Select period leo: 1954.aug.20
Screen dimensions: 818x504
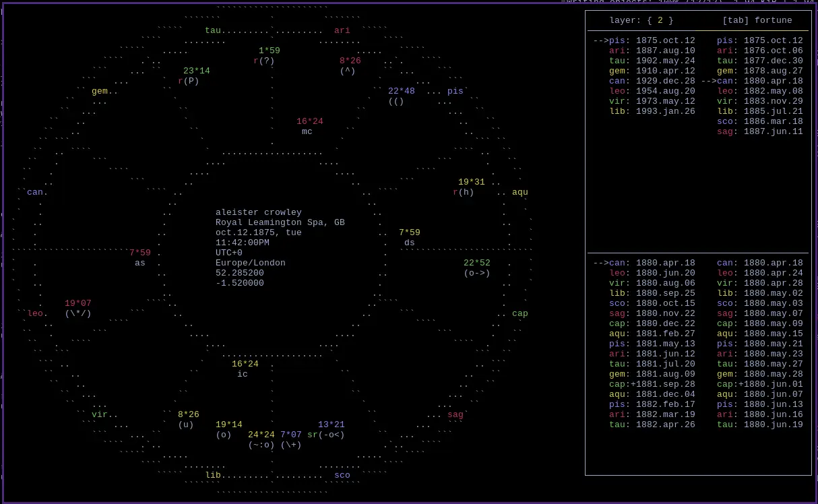coord(652,91)
